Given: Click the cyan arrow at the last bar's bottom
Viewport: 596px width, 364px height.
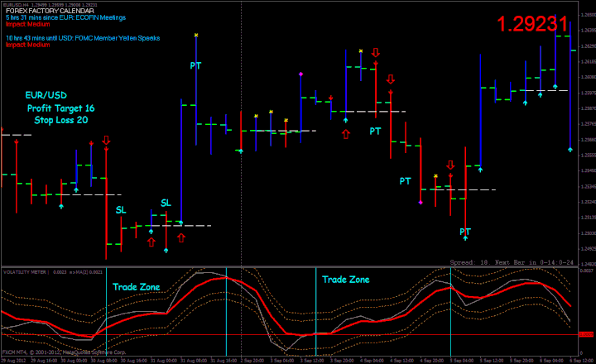Looking at the screenshot, I should (570, 150).
